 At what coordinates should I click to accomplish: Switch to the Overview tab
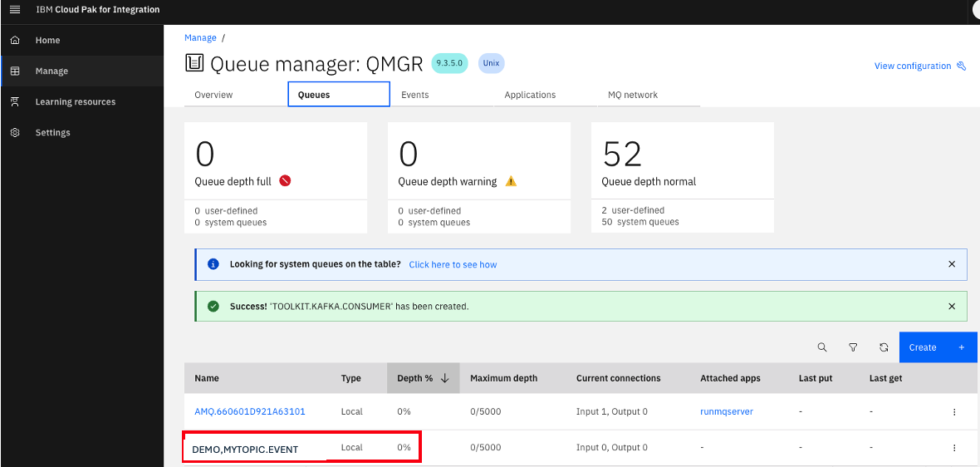pyautogui.click(x=213, y=95)
